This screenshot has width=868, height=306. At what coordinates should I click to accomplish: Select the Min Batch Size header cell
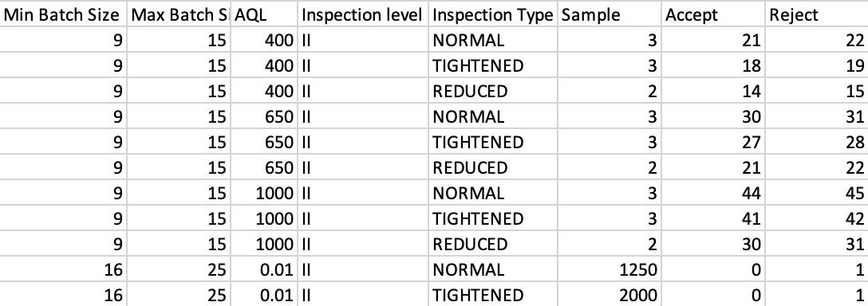pyautogui.click(x=64, y=14)
